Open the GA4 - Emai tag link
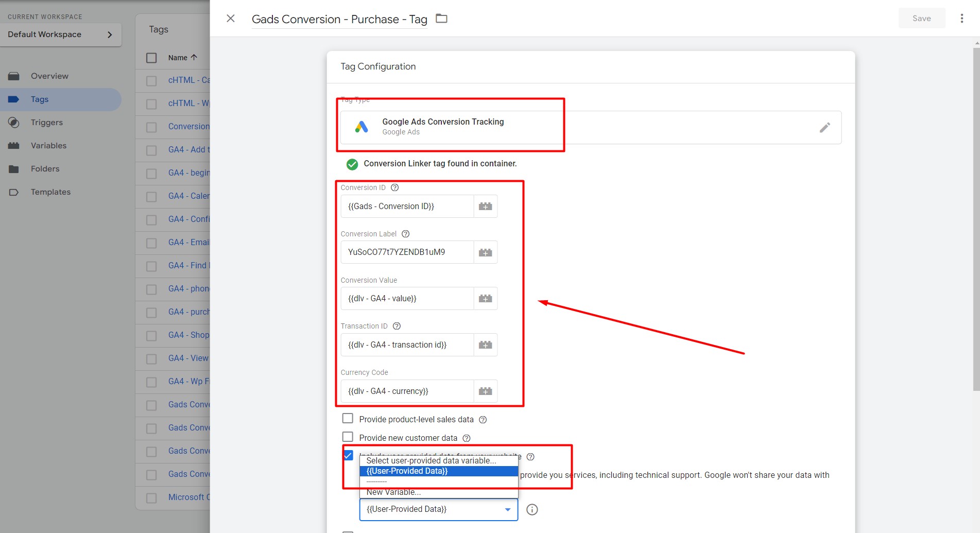980x533 pixels. (189, 243)
